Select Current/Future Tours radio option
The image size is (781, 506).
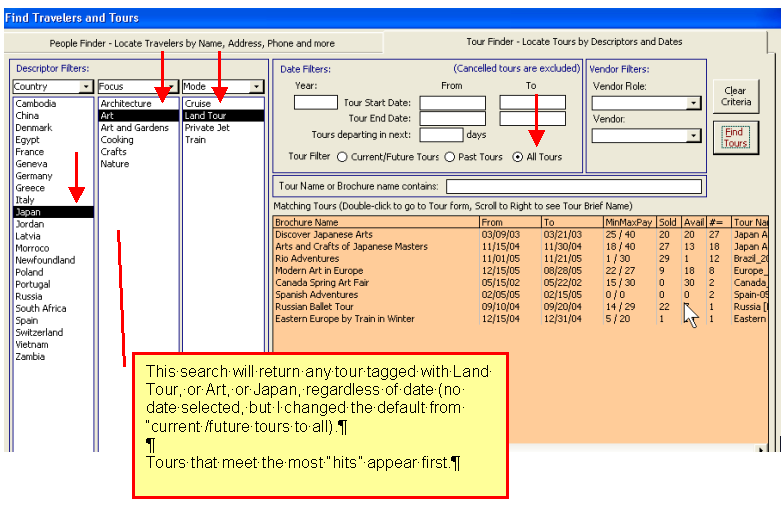tap(343, 157)
